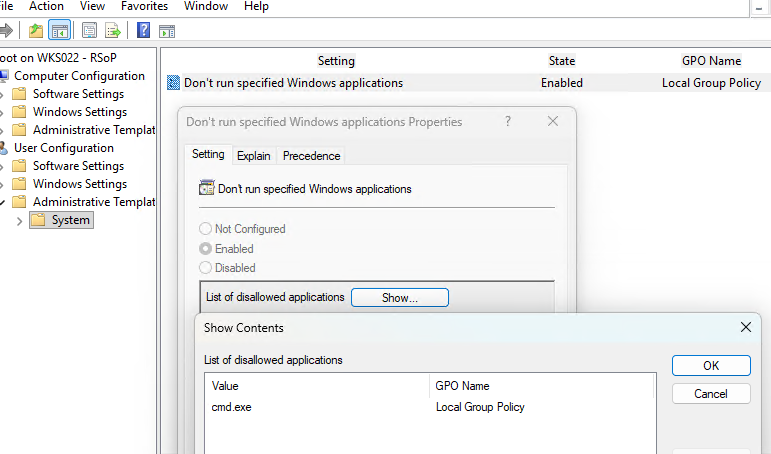Select the System folder in the tree
This screenshot has width=771, height=454.
70,220
